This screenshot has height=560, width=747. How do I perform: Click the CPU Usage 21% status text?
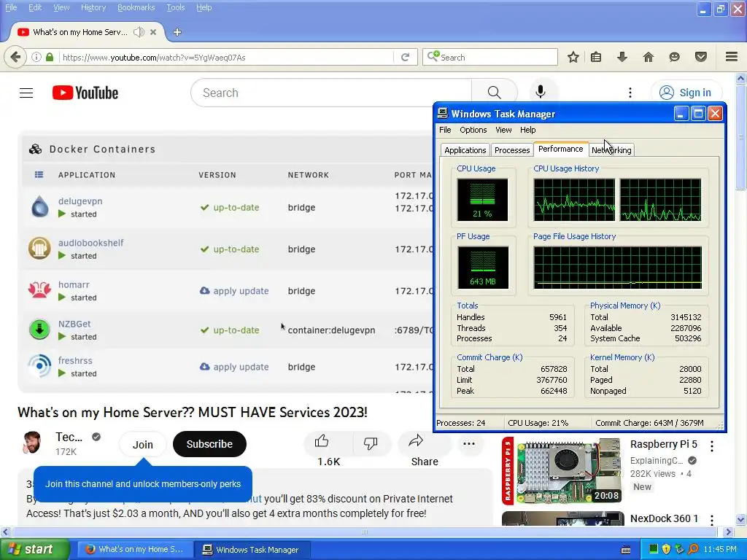pos(538,423)
